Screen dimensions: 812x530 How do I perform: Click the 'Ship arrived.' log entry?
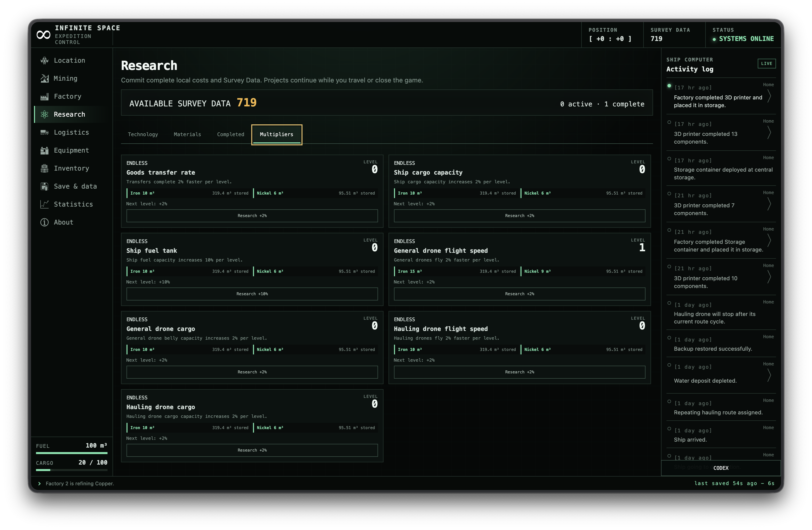click(x=721, y=434)
